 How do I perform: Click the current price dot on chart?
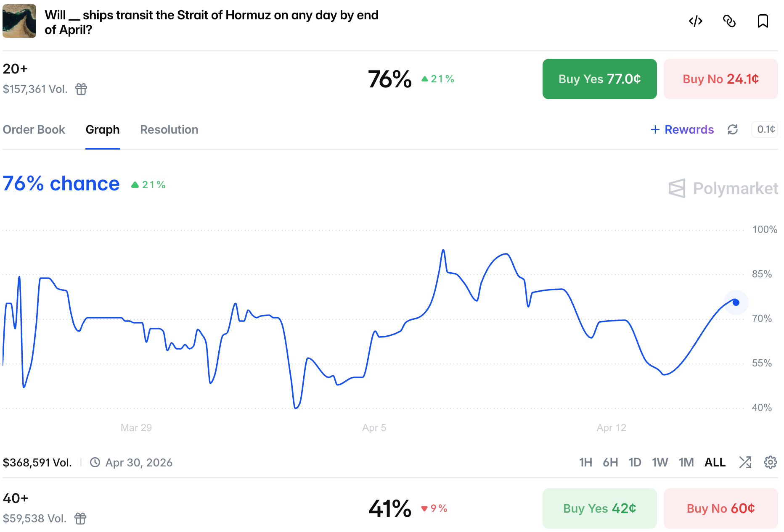[736, 303]
